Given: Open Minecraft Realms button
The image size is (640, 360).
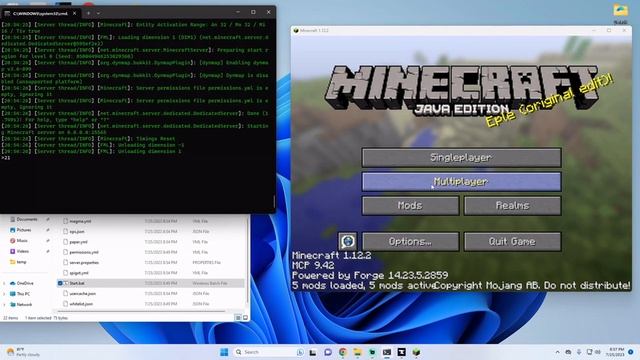Looking at the screenshot, I should [512, 206].
